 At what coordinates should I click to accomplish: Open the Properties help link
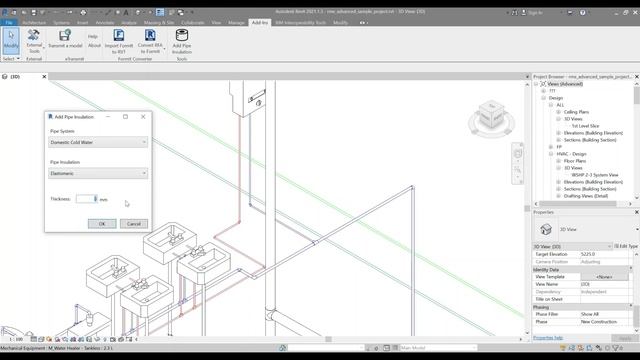click(x=548, y=338)
